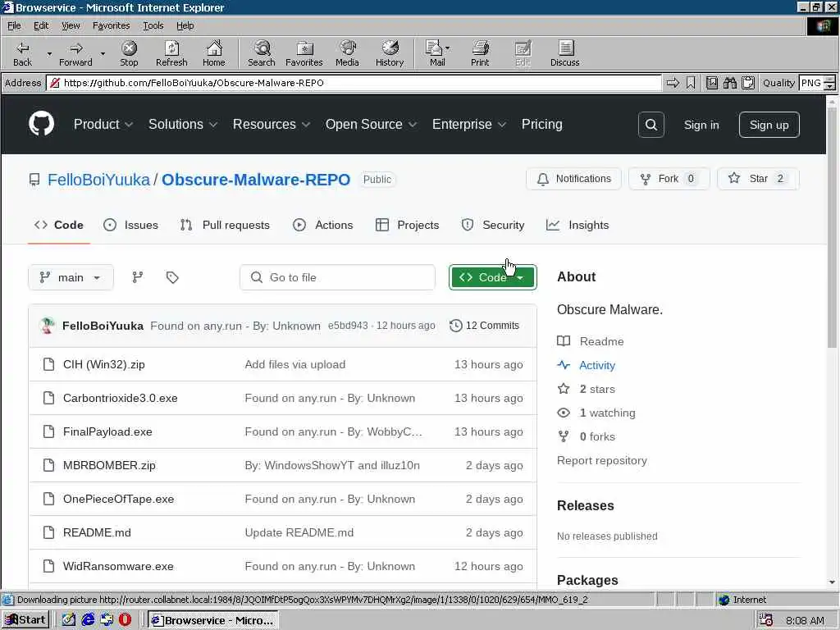Click the Internet Explorer quick launch icon
The width and height of the screenshot is (840, 630).
88,620
